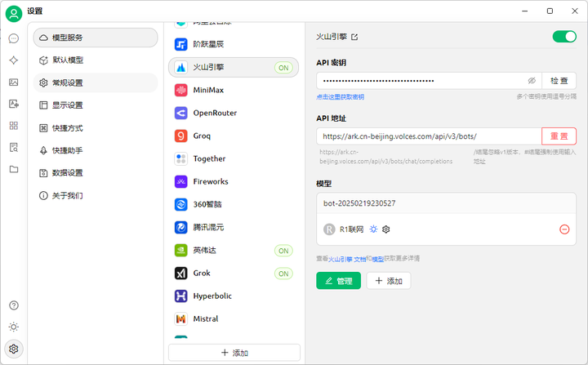Select the MiniMax provider
588x365 pixels.
click(234, 90)
